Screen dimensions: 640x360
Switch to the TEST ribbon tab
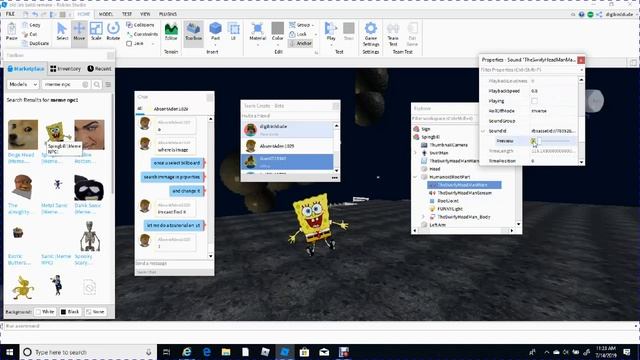click(x=127, y=14)
